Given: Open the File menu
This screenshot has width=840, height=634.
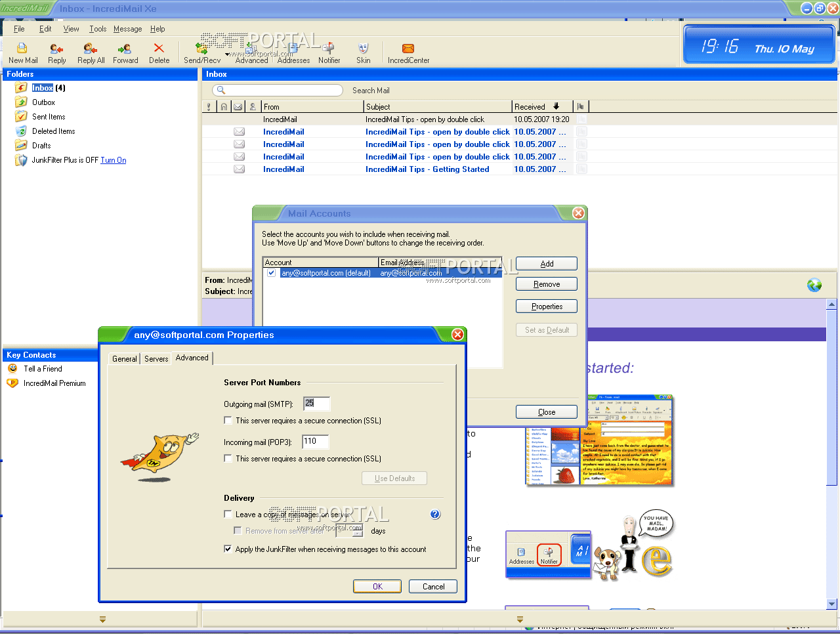Looking at the screenshot, I should pyautogui.click(x=19, y=29).
